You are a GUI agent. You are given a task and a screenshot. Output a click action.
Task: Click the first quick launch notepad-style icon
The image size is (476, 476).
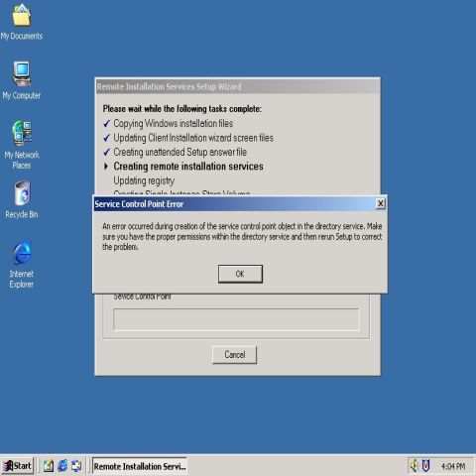click(x=49, y=466)
